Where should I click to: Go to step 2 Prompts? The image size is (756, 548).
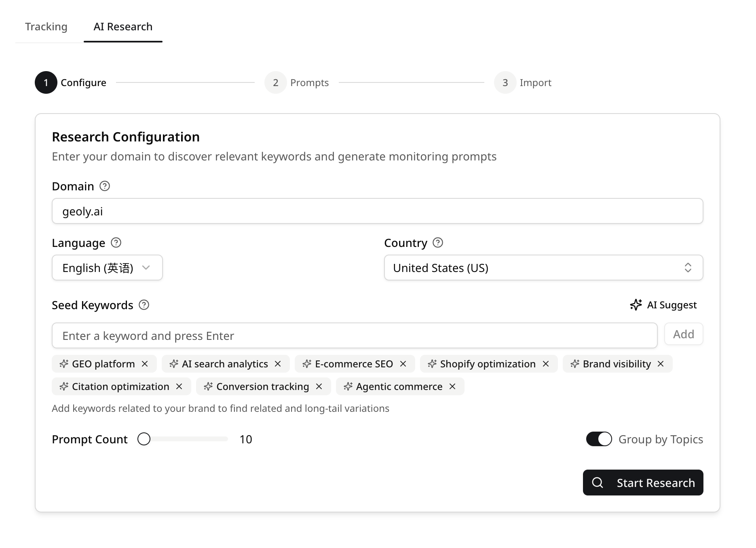click(297, 82)
